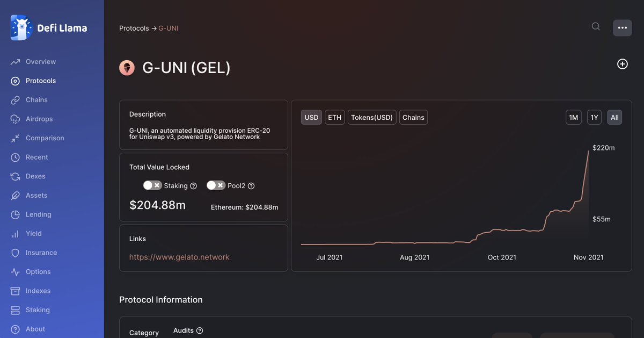Click the G-UNI token logo
This screenshot has height=338, width=644.
click(127, 68)
